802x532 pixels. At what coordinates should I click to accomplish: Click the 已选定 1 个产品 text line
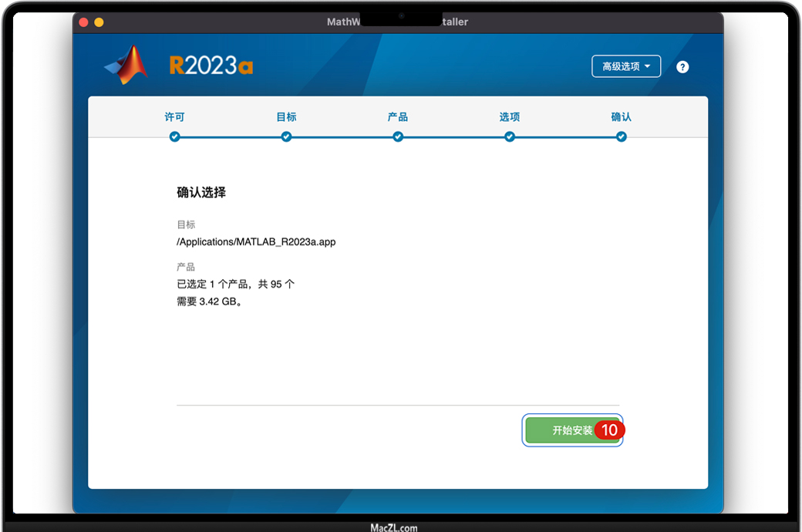236,284
